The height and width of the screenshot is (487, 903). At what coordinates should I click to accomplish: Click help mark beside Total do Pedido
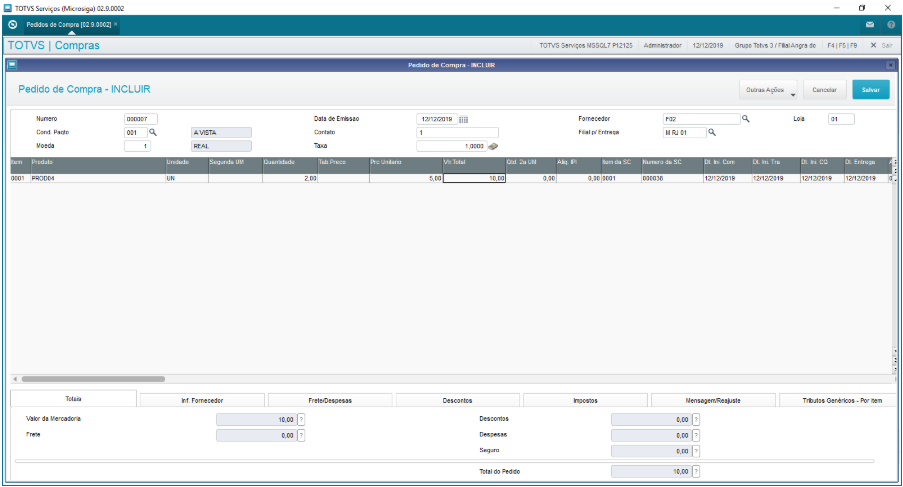tap(696, 471)
